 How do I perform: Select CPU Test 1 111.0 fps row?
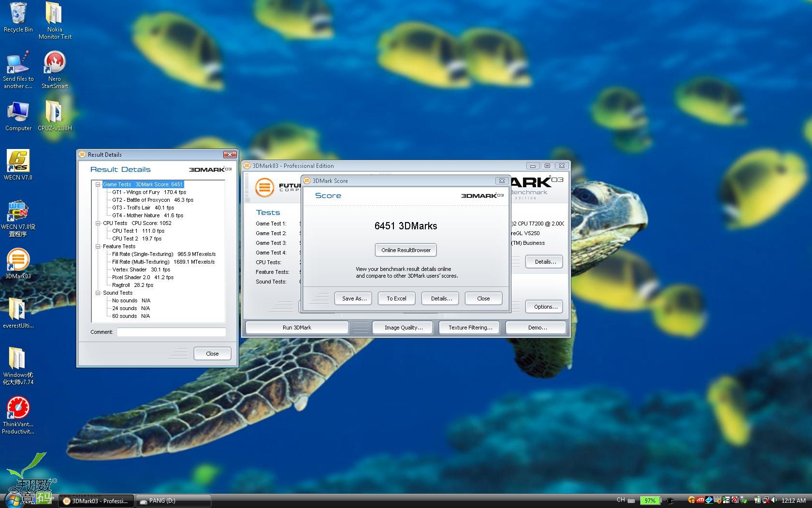138,231
